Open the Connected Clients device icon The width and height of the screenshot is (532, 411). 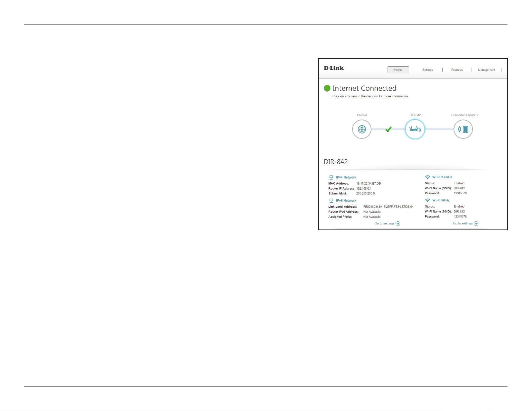(463, 129)
